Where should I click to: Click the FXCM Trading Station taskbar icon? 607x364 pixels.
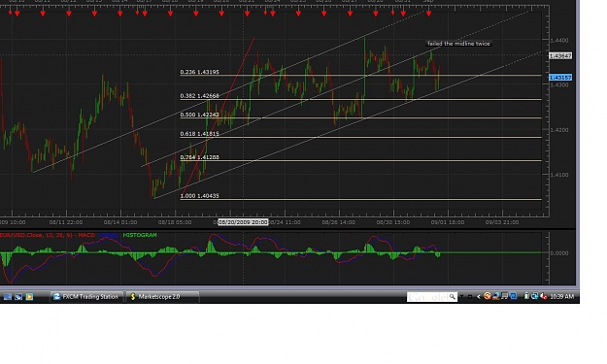pyautogui.click(x=57, y=297)
